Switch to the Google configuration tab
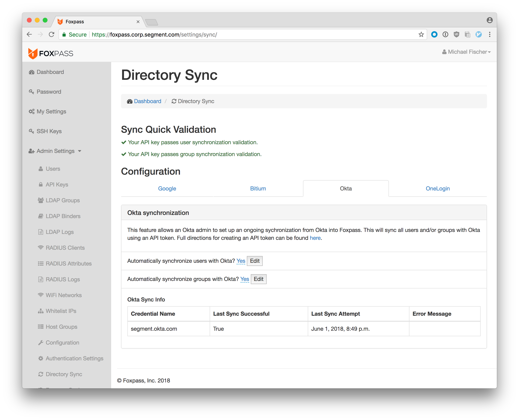 (x=167, y=188)
